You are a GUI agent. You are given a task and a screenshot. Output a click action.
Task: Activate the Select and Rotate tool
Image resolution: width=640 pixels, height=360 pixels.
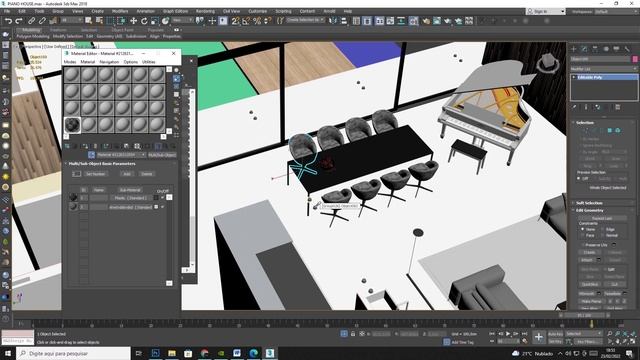[144, 20]
